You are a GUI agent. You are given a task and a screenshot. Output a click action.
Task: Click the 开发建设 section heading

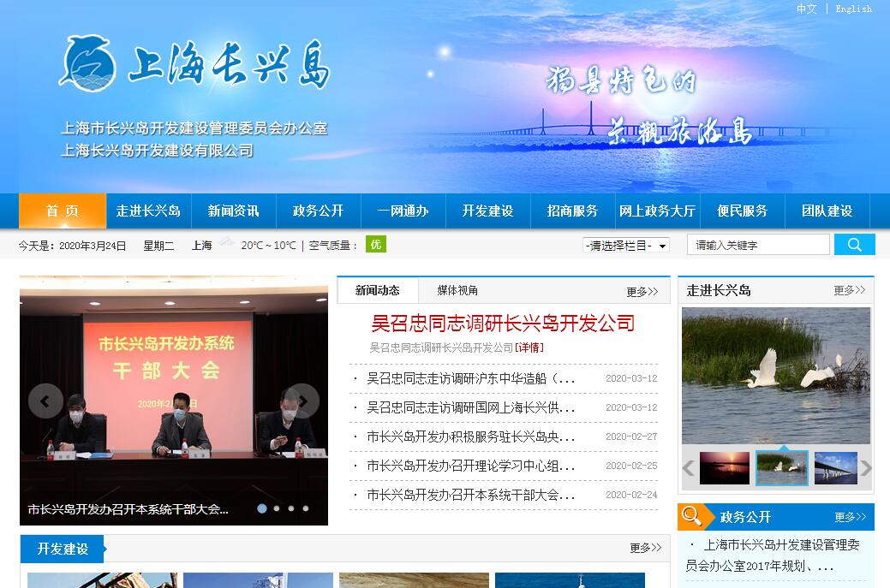(63, 549)
